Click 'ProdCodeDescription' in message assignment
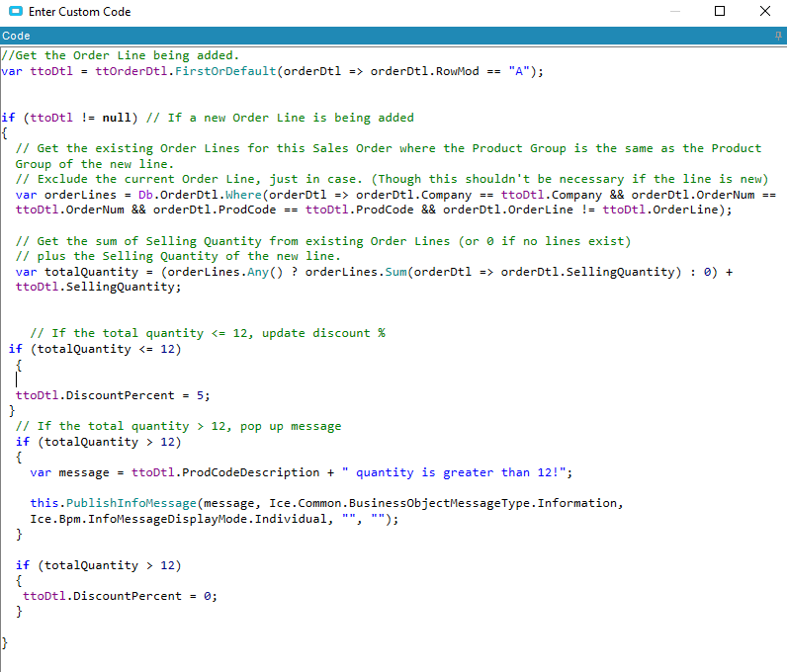 coord(250,472)
